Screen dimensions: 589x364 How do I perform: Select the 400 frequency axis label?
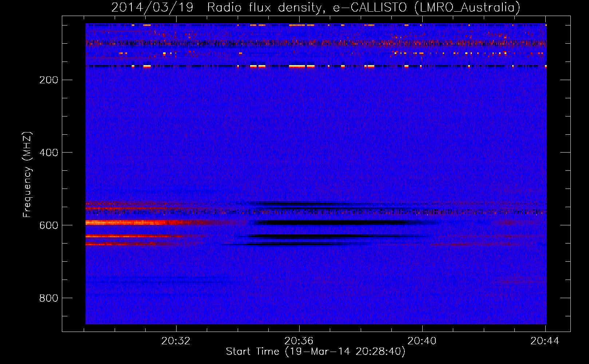pos(49,153)
